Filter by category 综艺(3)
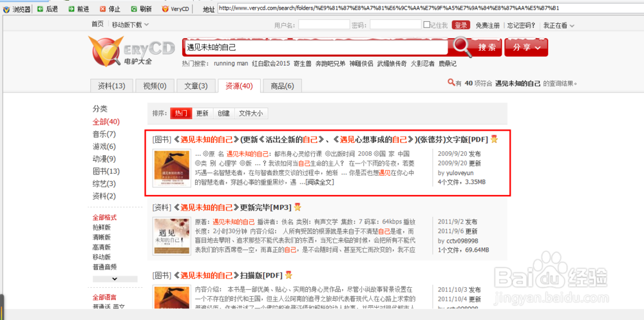 (104, 184)
